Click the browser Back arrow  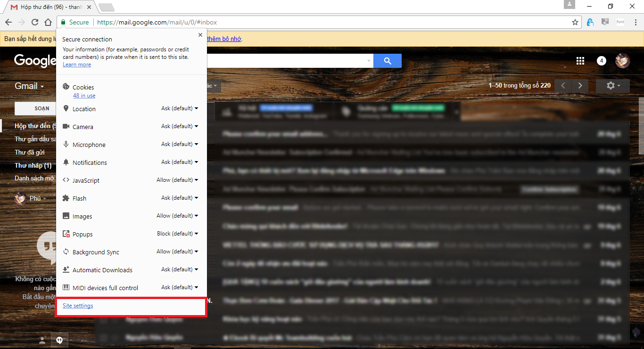tap(8, 22)
